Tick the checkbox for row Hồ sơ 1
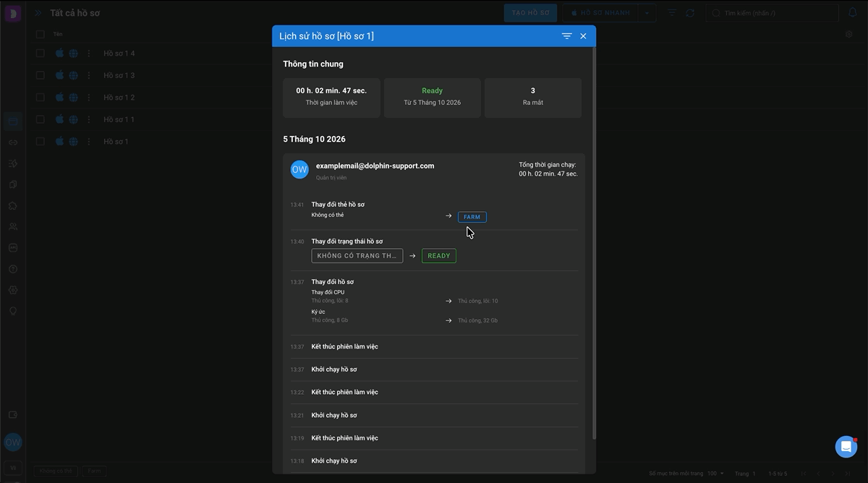 click(x=41, y=142)
